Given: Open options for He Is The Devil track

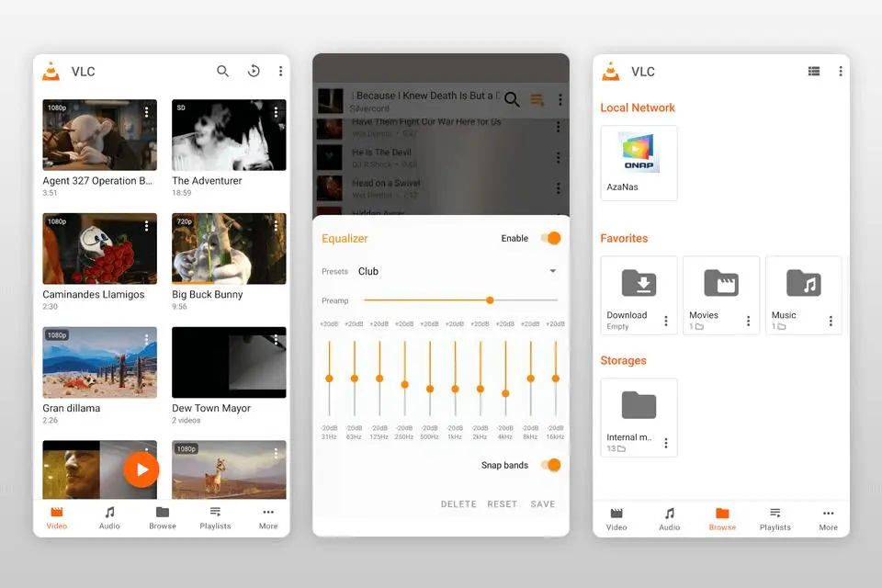Looking at the screenshot, I should pos(558,157).
